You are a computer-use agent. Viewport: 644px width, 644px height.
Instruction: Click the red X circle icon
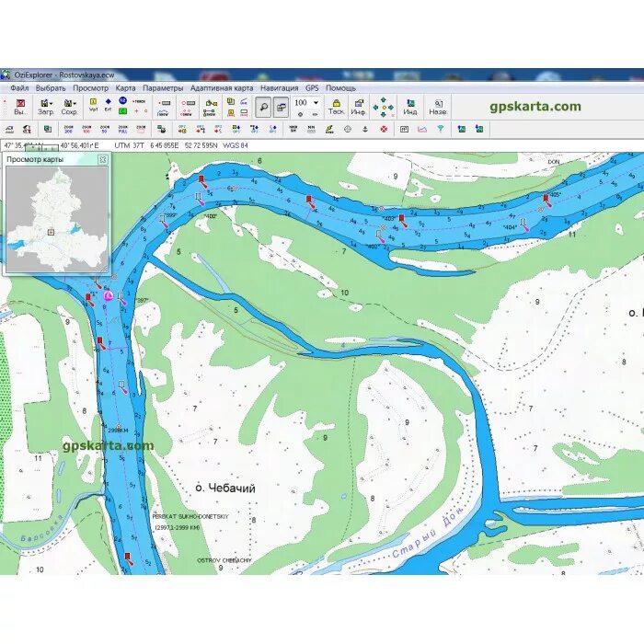coord(384,129)
